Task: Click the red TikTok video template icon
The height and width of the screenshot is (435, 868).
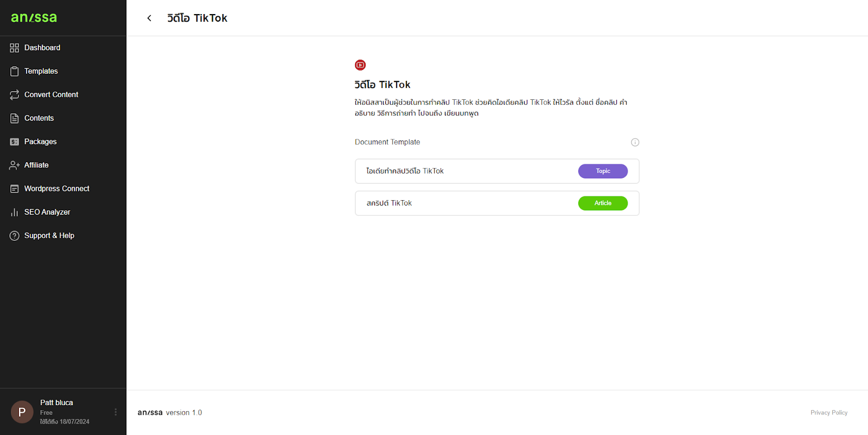Action: coord(360,65)
